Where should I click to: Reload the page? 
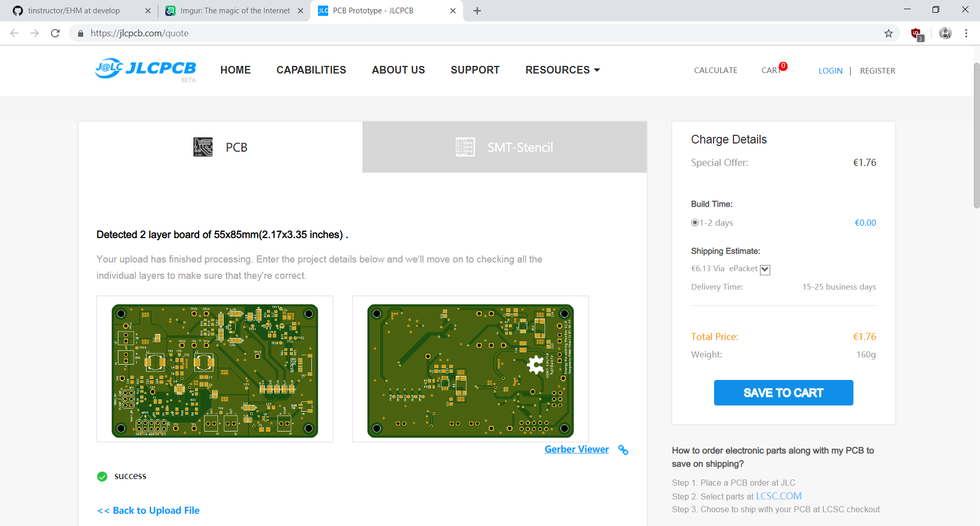coord(55,33)
